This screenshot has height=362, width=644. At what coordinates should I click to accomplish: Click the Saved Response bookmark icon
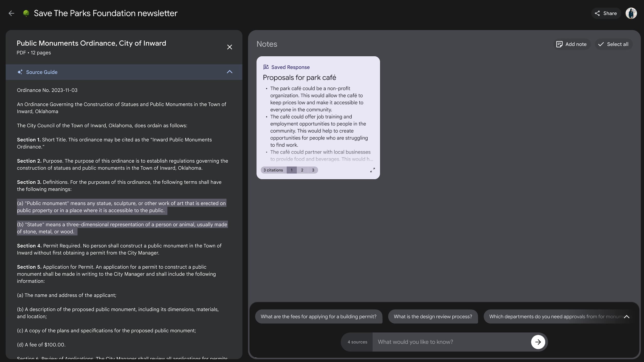click(266, 67)
